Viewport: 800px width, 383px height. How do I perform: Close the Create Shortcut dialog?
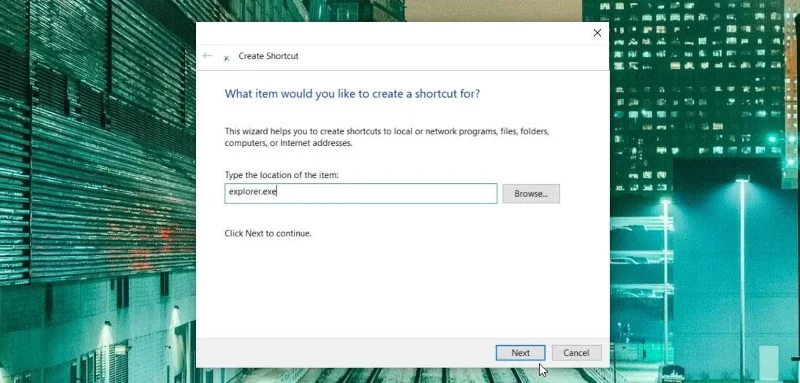click(x=597, y=33)
